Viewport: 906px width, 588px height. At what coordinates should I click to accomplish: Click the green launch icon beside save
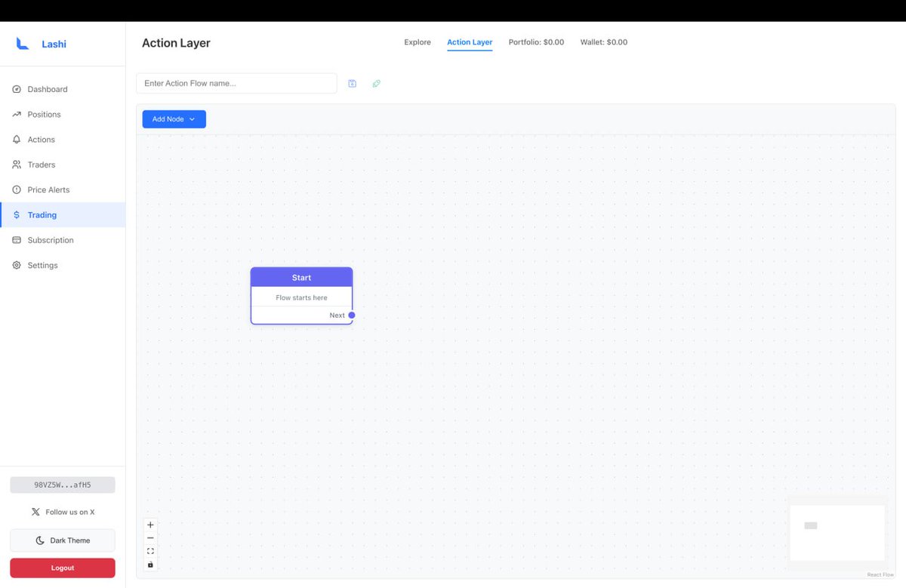377,83
